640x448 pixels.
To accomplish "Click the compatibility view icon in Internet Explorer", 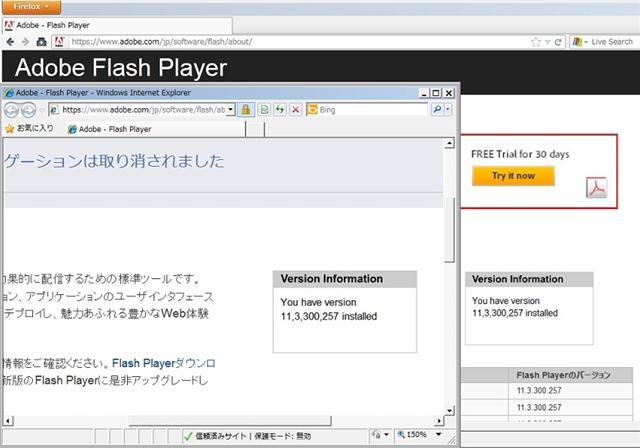I will point(264,109).
